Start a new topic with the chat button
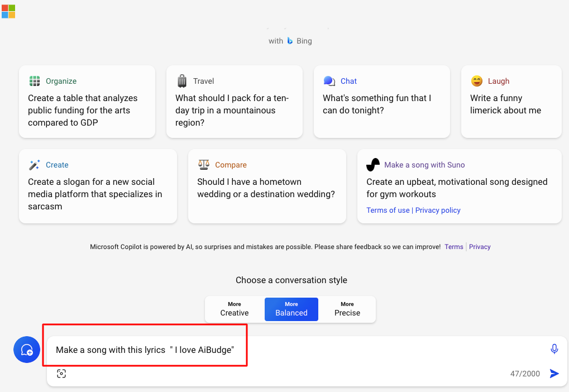 26,350
